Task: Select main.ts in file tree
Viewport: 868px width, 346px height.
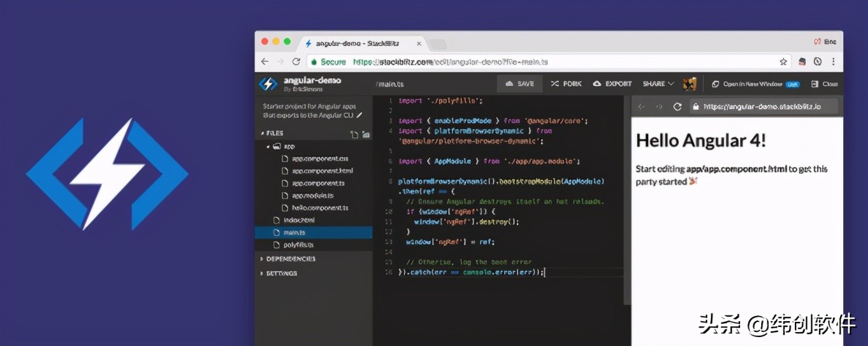Action: click(314, 233)
